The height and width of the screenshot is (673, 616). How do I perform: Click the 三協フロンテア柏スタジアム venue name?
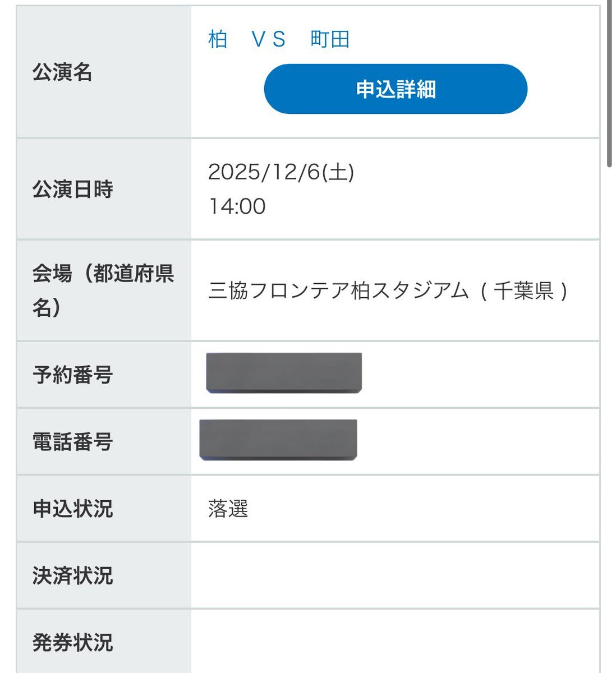tap(338, 291)
